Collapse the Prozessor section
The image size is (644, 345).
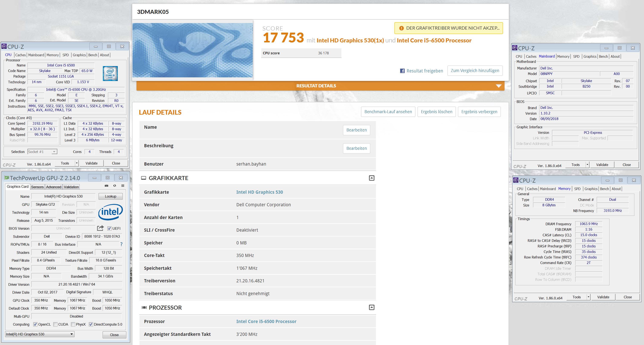click(x=372, y=307)
